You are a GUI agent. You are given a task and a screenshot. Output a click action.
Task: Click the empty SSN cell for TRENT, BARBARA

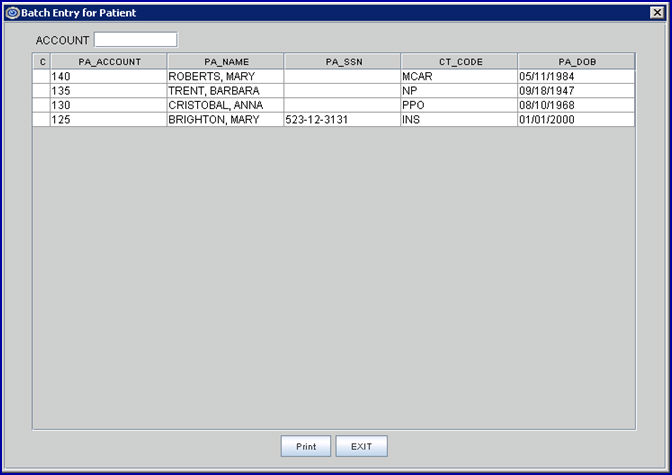342,91
